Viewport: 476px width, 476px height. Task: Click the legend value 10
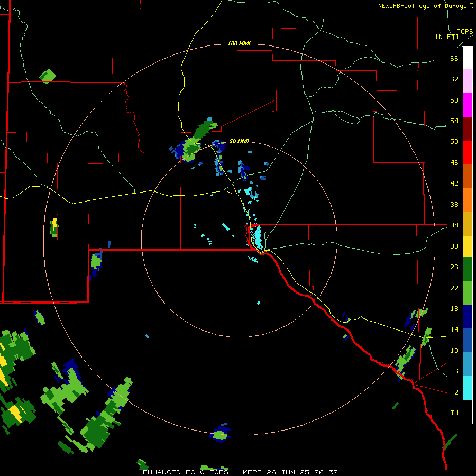pos(454,351)
